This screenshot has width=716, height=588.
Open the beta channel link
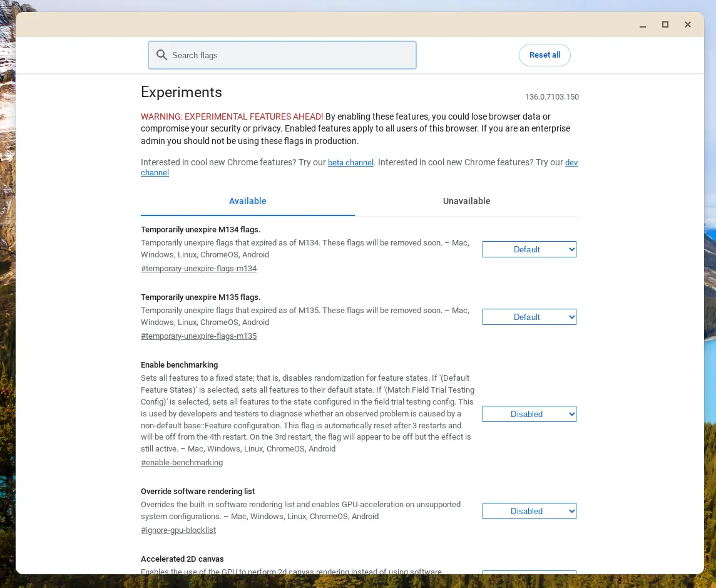pos(350,163)
